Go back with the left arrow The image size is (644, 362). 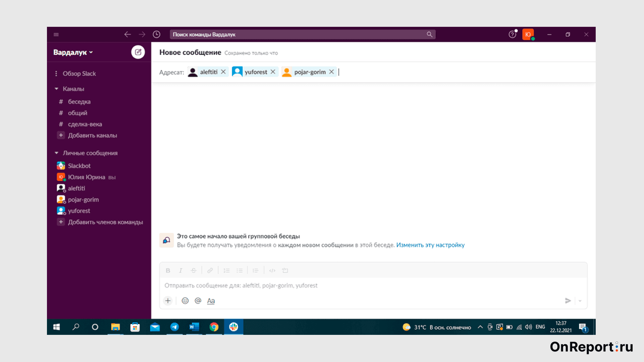click(127, 35)
